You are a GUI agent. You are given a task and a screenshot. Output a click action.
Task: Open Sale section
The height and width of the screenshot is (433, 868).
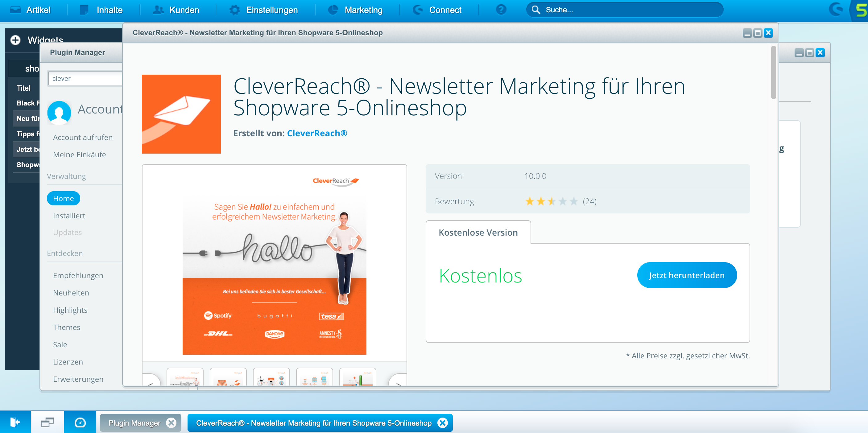click(60, 344)
